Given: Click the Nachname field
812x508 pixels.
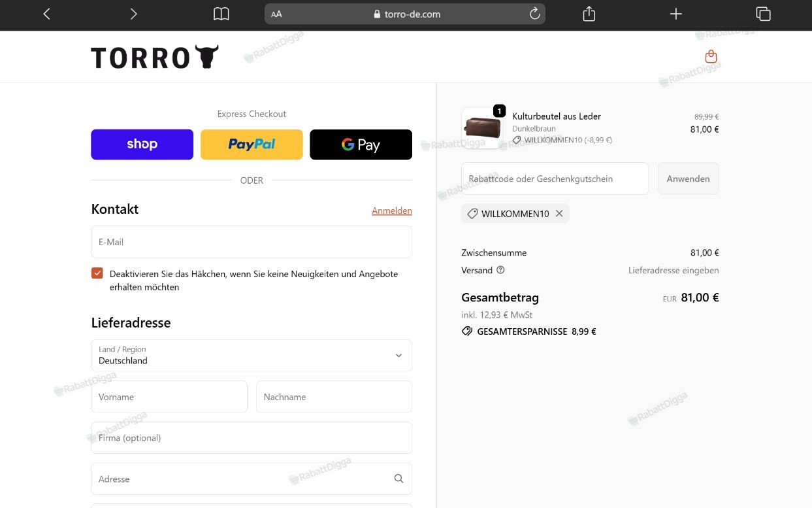Looking at the screenshot, I should pos(334,397).
